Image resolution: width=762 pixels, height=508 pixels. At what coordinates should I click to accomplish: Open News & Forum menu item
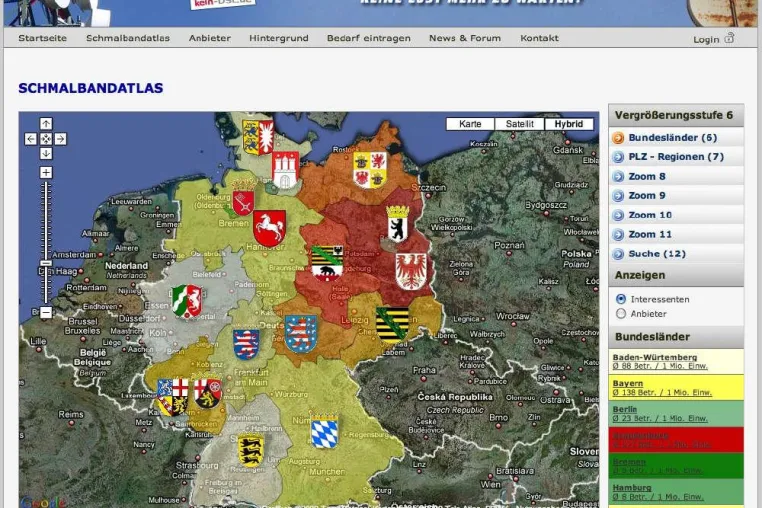click(x=465, y=38)
